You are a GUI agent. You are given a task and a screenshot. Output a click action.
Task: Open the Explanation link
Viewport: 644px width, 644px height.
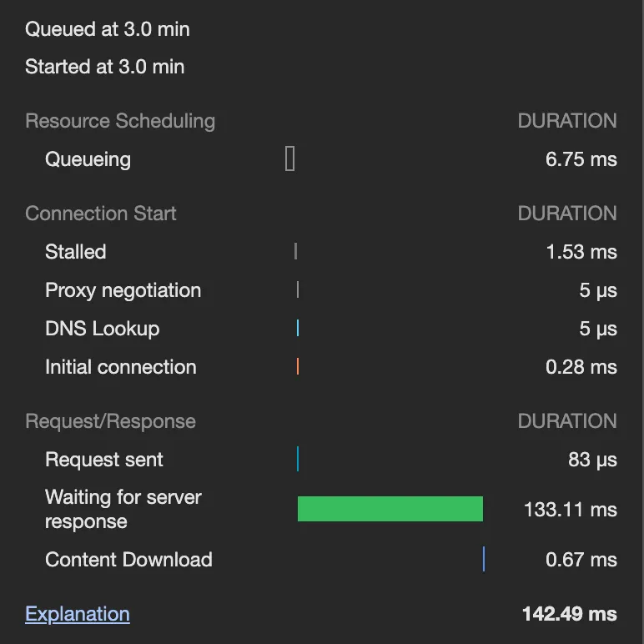coord(78,615)
